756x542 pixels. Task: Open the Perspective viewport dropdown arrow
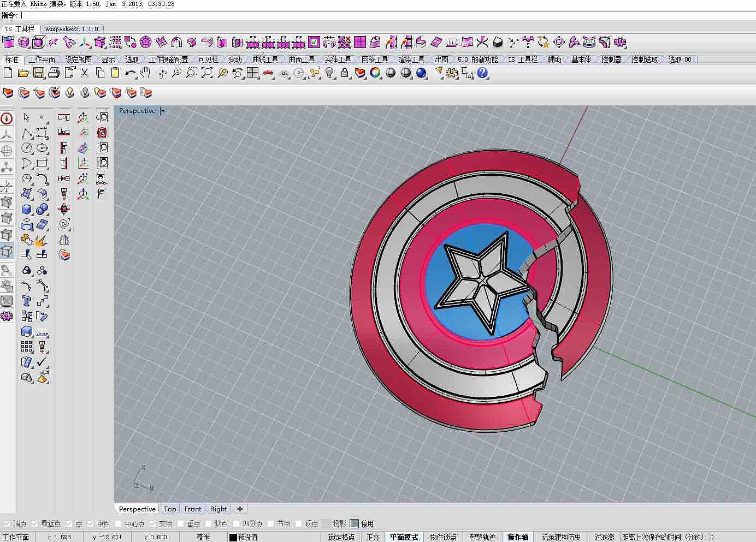pos(163,111)
